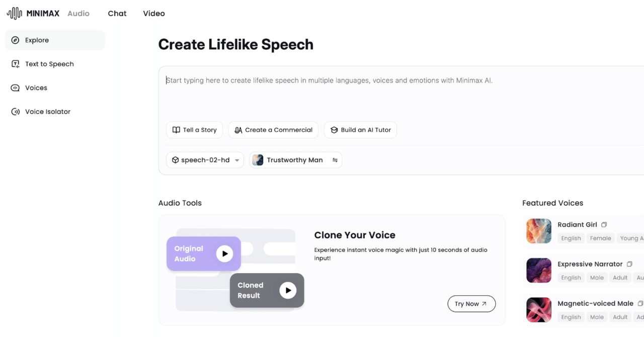Image resolution: width=644 pixels, height=337 pixels.
Task: Switch to the Video tab
Action: (154, 14)
